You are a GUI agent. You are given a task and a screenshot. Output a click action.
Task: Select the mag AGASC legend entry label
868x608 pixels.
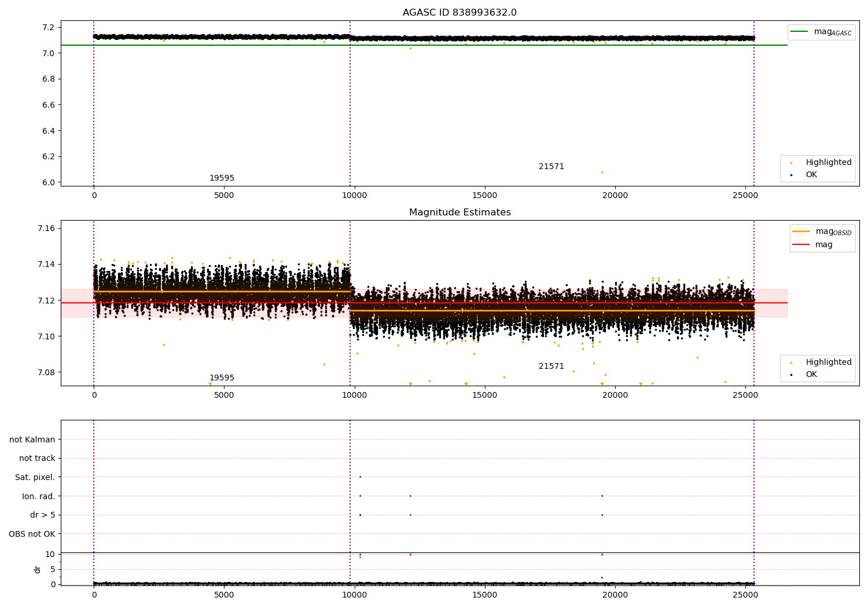pyautogui.click(x=833, y=32)
